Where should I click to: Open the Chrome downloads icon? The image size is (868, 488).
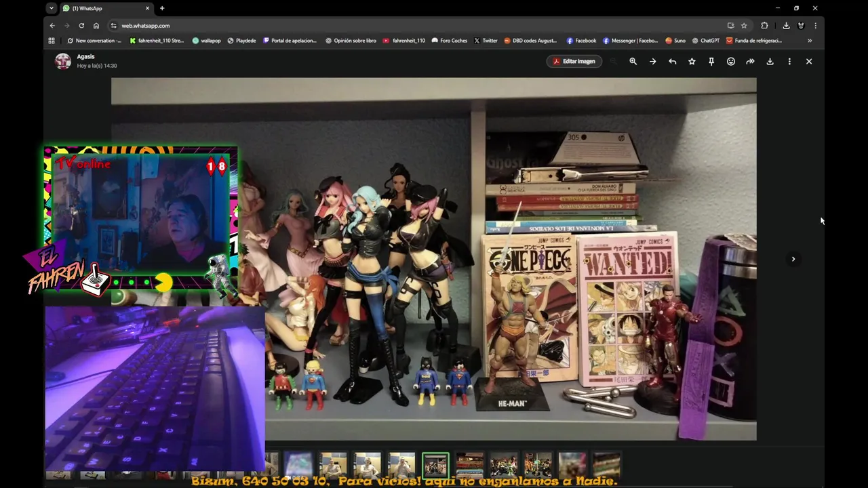pos(786,26)
